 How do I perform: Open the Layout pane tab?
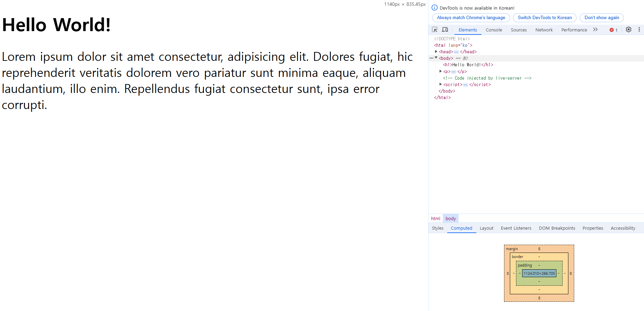(x=487, y=228)
